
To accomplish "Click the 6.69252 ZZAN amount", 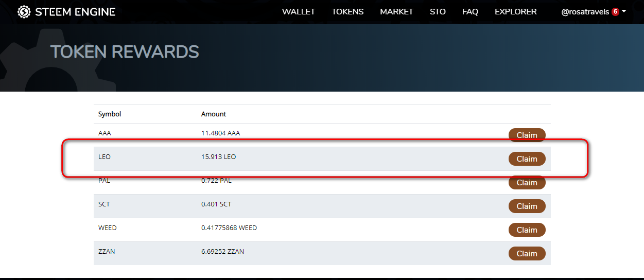I will point(223,252).
